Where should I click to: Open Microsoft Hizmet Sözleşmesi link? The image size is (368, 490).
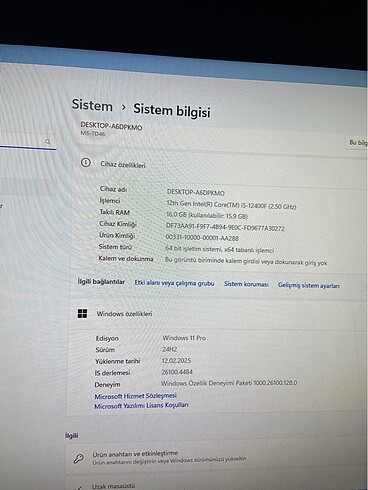tap(135, 396)
